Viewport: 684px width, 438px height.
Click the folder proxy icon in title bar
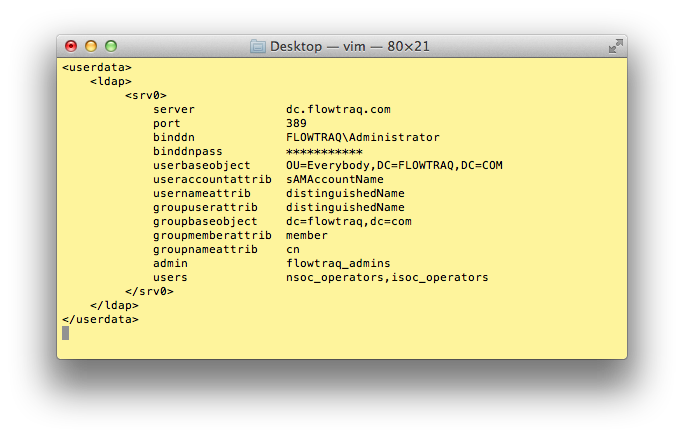pos(258,46)
